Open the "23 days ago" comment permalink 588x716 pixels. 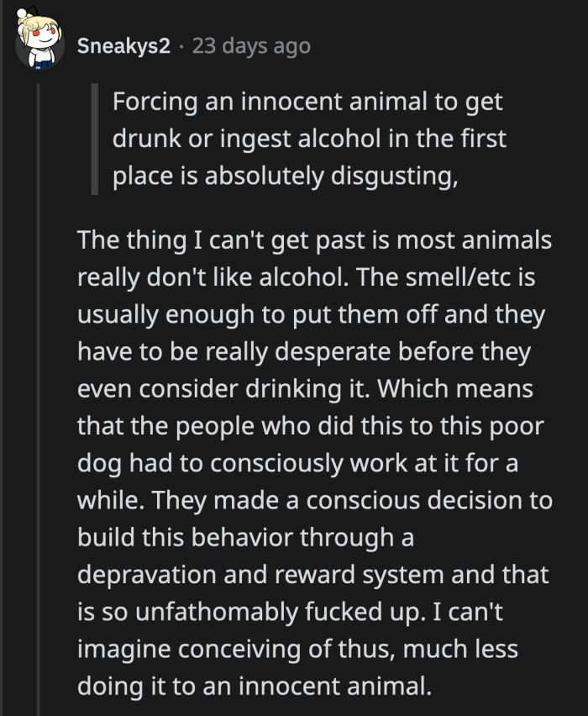click(x=251, y=45)
